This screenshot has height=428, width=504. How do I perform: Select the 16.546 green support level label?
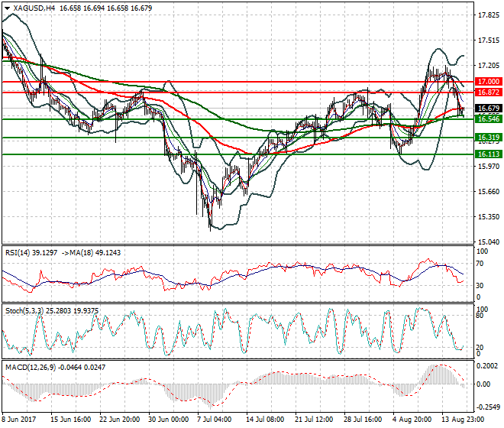coord(488,119)
